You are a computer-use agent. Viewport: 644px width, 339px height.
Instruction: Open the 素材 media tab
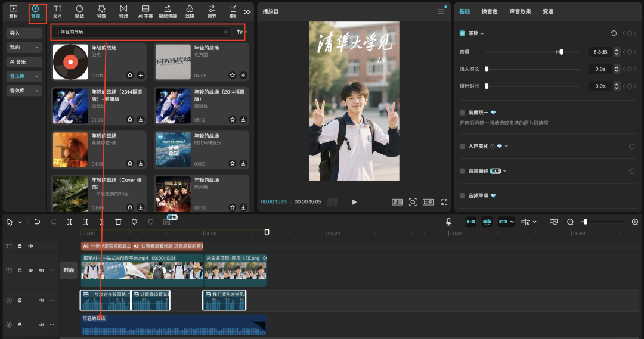[x=14, y=11]
